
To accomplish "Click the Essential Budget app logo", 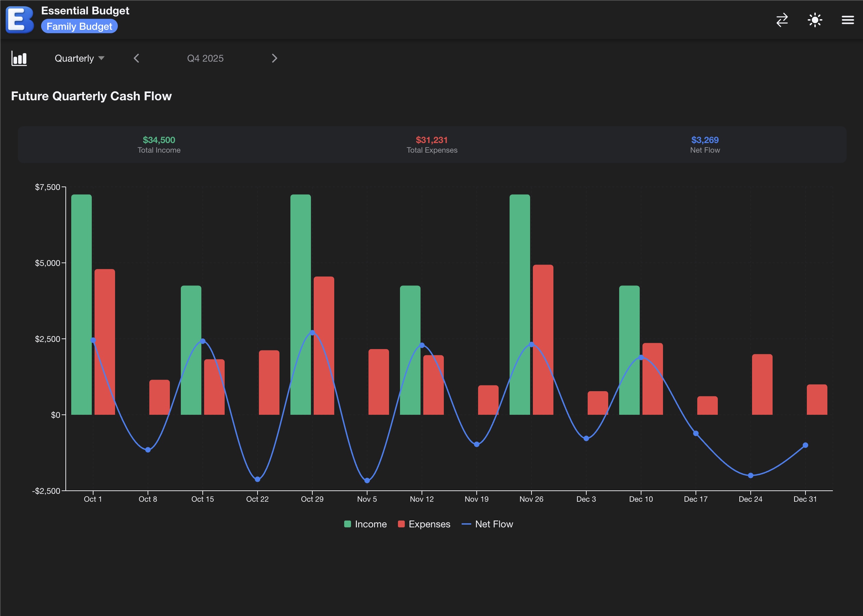I will 20,20.
